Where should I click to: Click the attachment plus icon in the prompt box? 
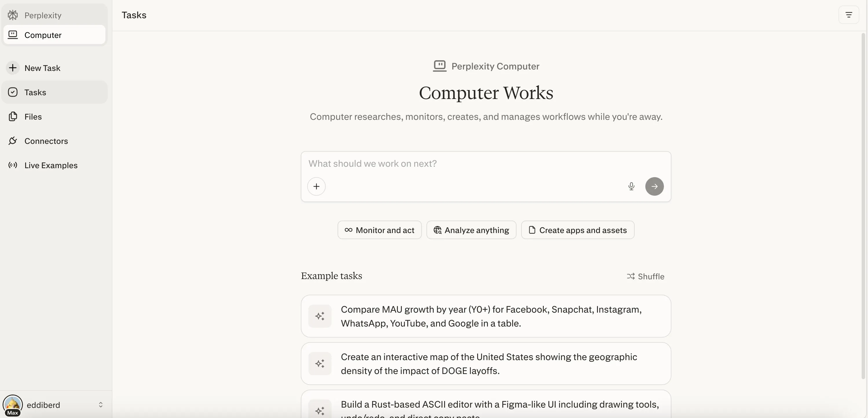(316, 186)
